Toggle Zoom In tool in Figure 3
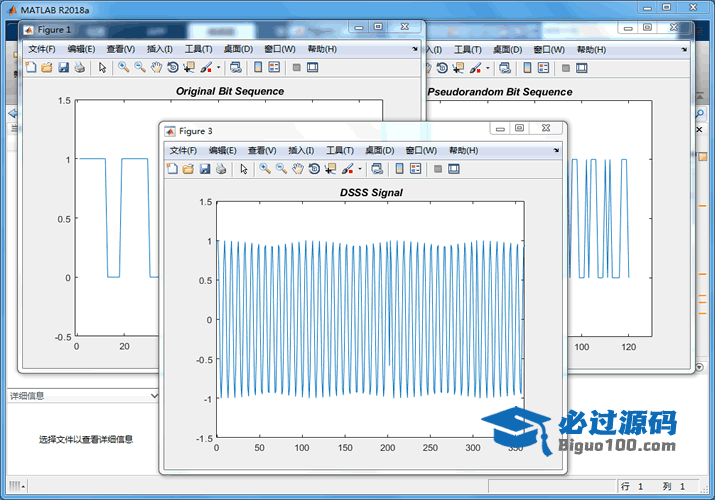The width and height of the screenshot is (715, 500). [265, 169]
